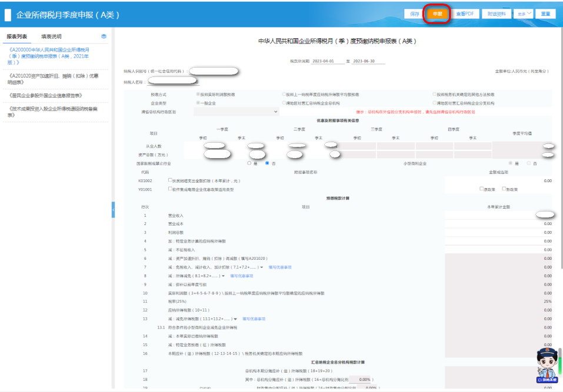Viewport: 563px width, 392px height.
Task: Click the 保存 button
Action: pyautogui.click(x=414, y=14)
